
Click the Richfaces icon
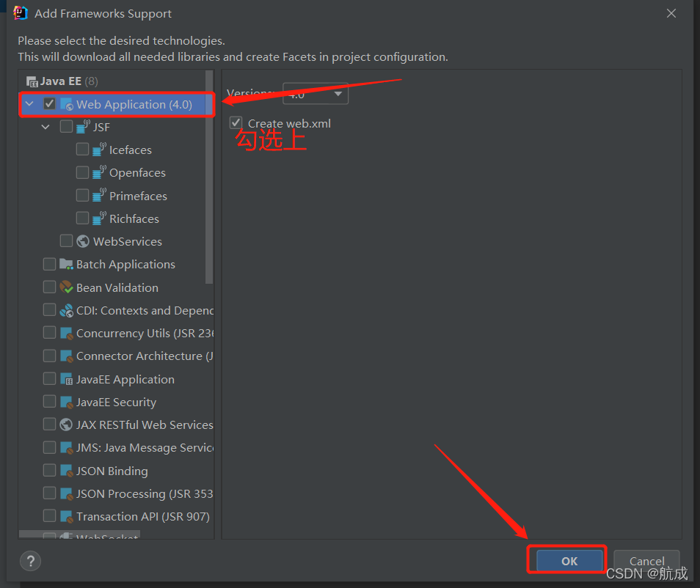point(99,218)
